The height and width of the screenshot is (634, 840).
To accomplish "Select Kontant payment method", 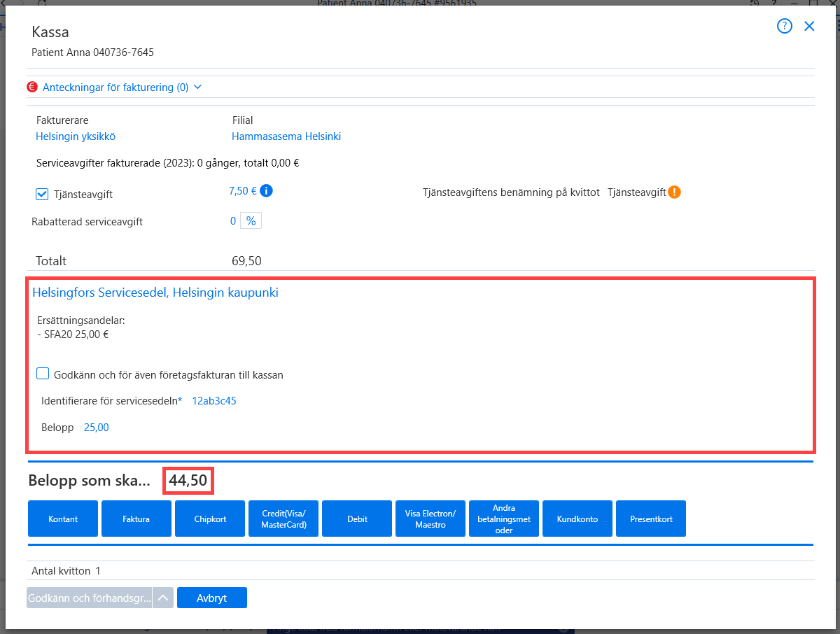I will 63,519.
